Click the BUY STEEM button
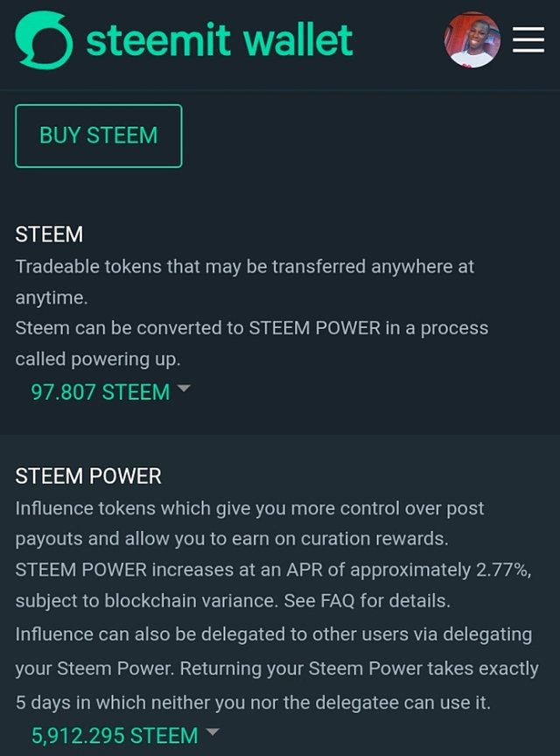 (x=99, y=136)
